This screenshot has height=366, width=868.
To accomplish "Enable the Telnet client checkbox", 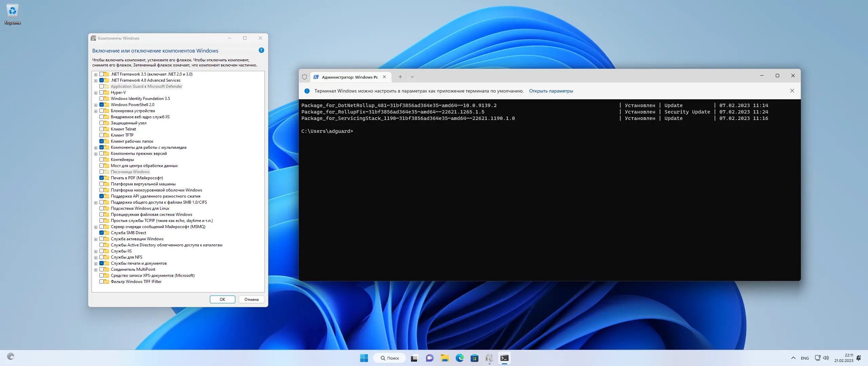I will point(101,129).
